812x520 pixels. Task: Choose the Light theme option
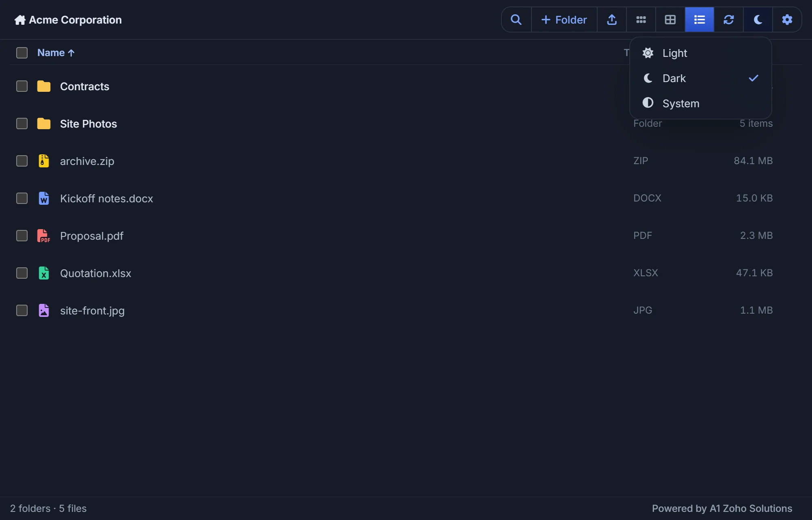700,53
